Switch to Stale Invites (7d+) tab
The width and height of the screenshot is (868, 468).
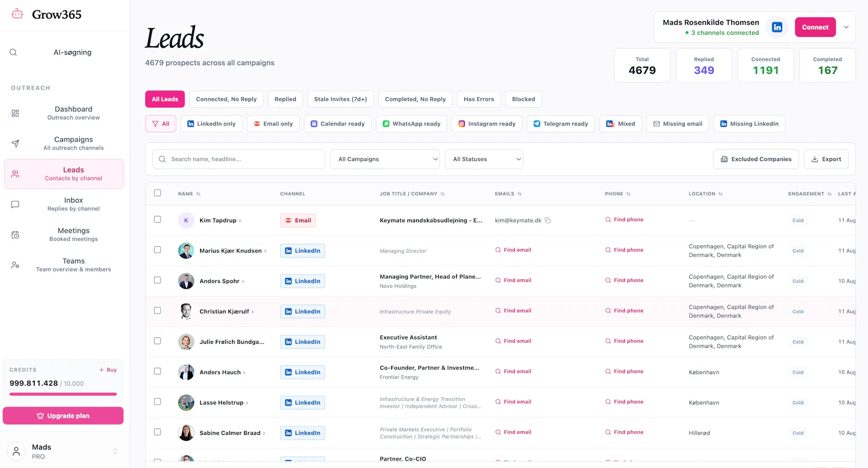[341, 99]
